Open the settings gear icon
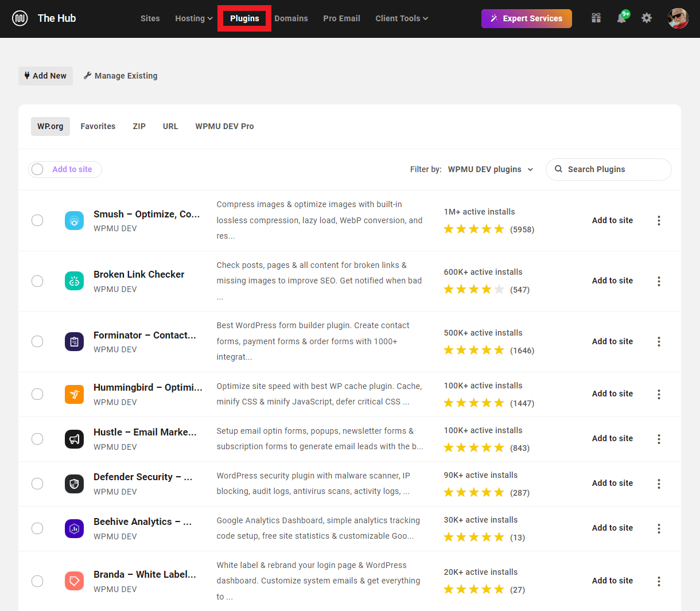This screenshot has height=611, width=700. click(x=647, y=18)
